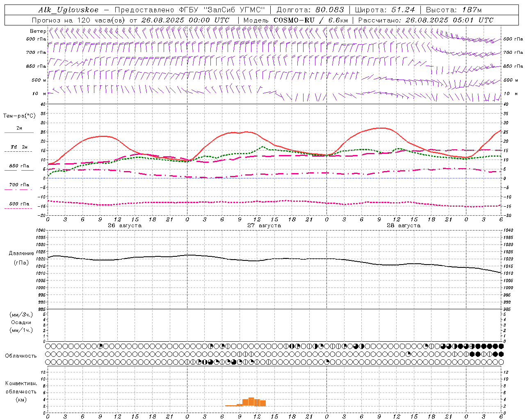Click the Долгота: 80.083 value

point(310,10)
